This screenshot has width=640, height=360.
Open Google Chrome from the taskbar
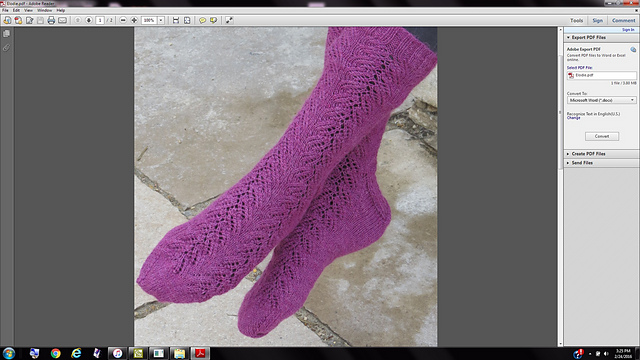pos(56,353)
